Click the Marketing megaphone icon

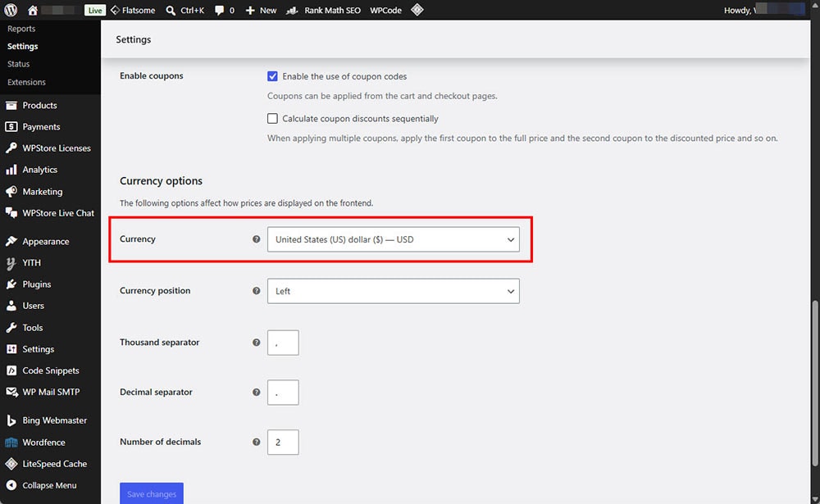point(11,191)
